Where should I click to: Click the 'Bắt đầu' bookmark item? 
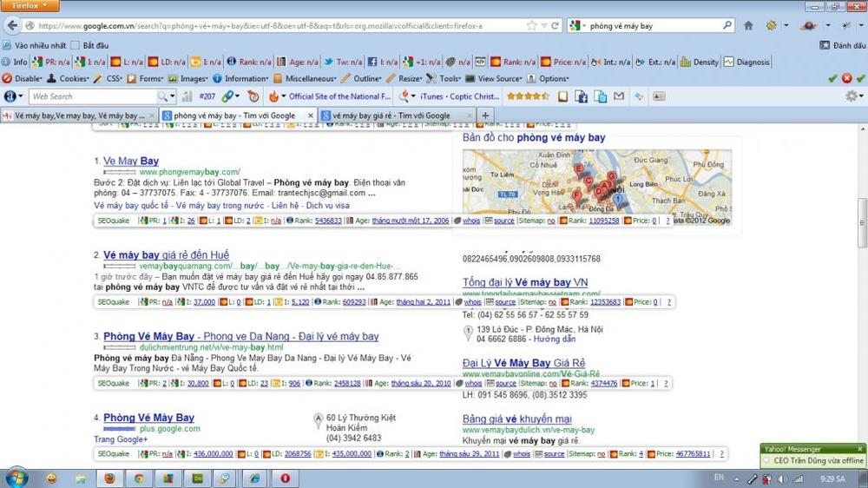[x=90, y=45]
